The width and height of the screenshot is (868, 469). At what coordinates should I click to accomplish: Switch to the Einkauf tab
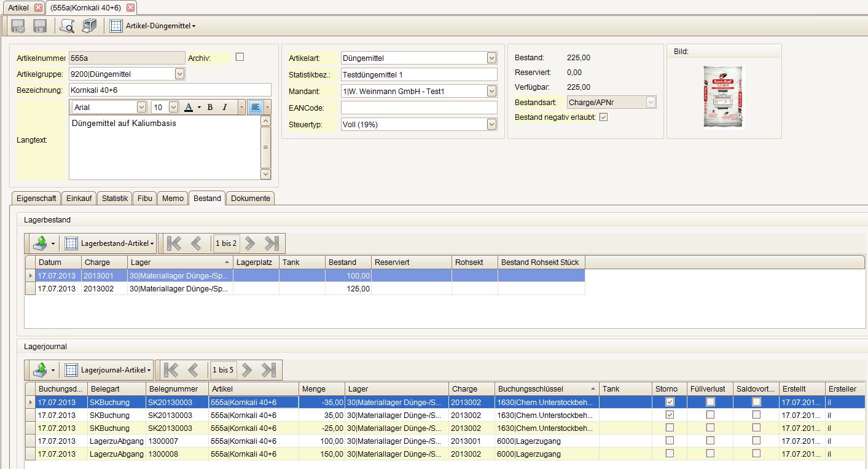tap(79, 198)
